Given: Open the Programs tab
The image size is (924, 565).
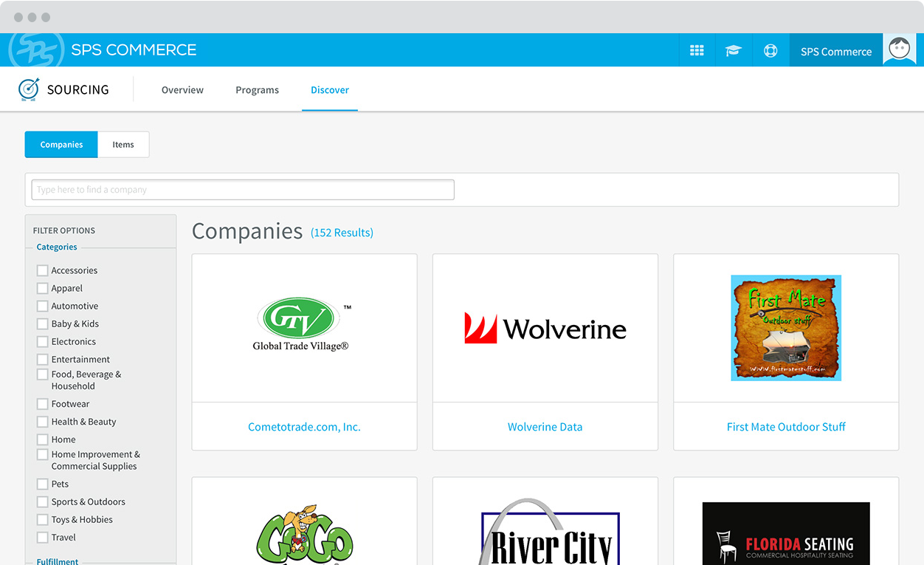Looking at the screenshot, I should pyautogui.click(x=257, y=89).
